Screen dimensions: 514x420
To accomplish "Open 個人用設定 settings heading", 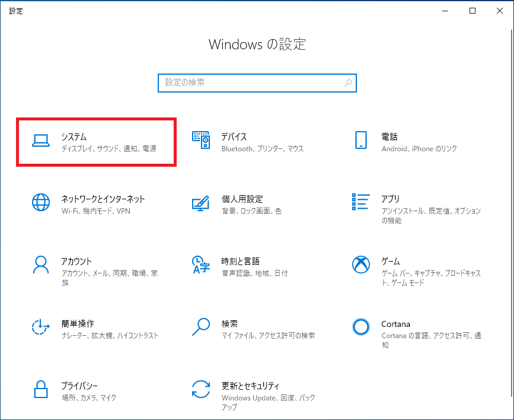I will point(242,199).
